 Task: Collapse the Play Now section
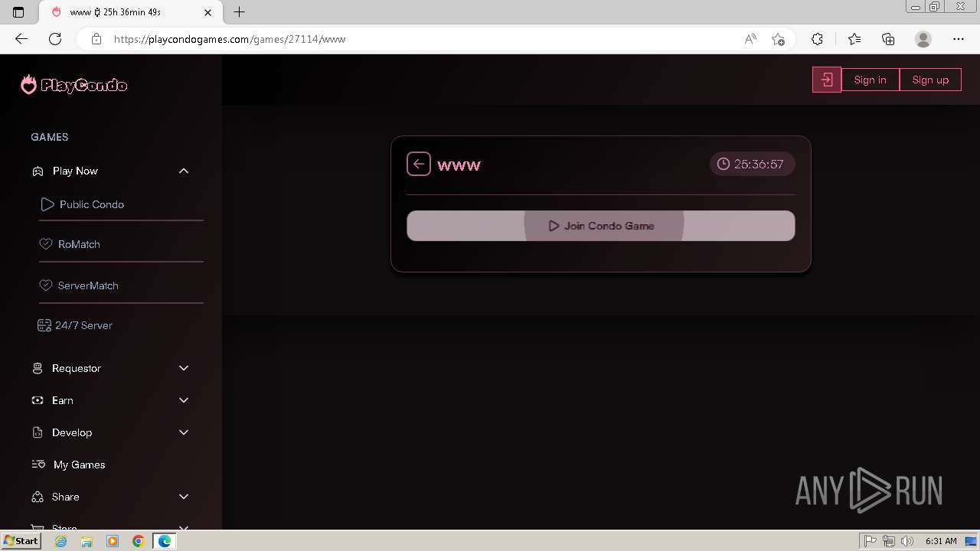coord(184,171)
